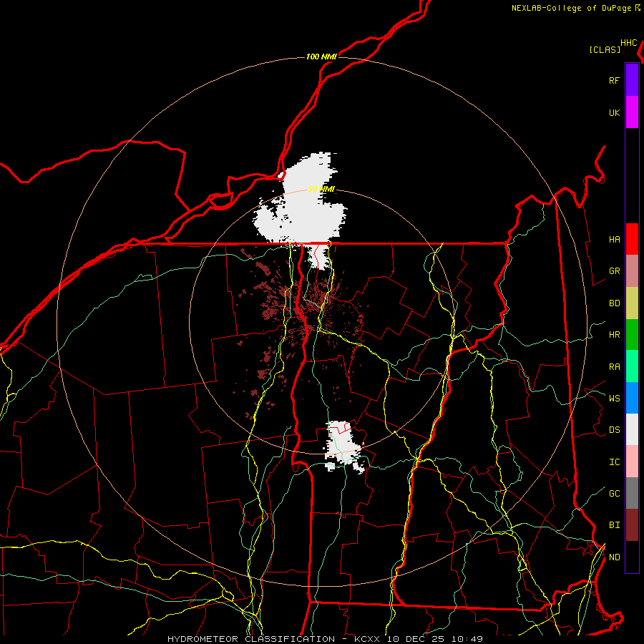
Task: Click the WS blue legend swatch
Action: [x=632, y=398]
